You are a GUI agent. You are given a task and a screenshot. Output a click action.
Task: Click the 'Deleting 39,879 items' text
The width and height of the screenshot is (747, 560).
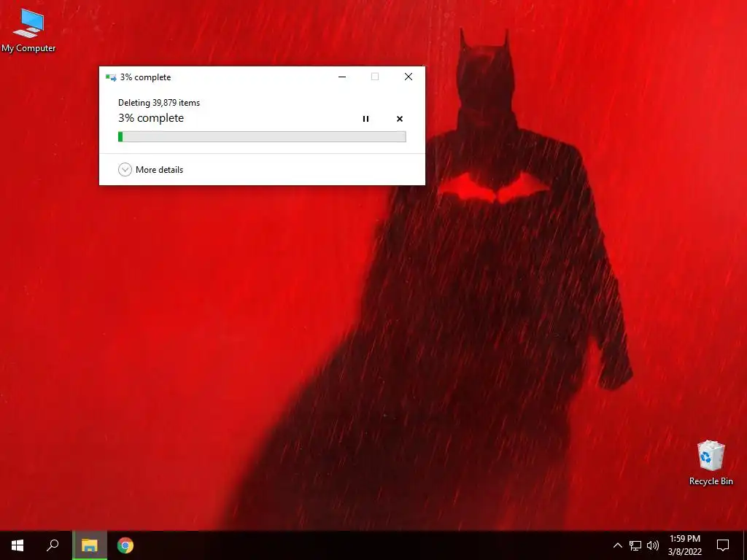[159, 102]
